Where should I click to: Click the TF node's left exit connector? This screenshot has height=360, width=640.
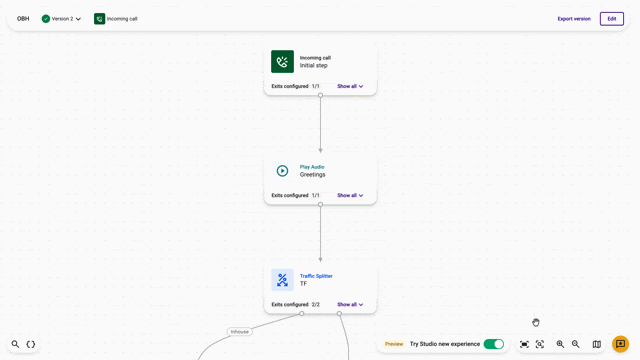(302, 313)
